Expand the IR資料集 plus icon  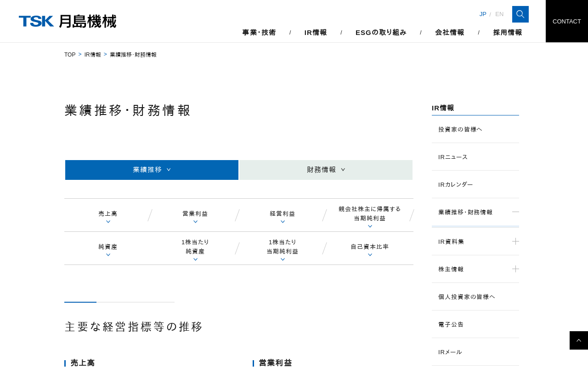click(x=515, y=241)
